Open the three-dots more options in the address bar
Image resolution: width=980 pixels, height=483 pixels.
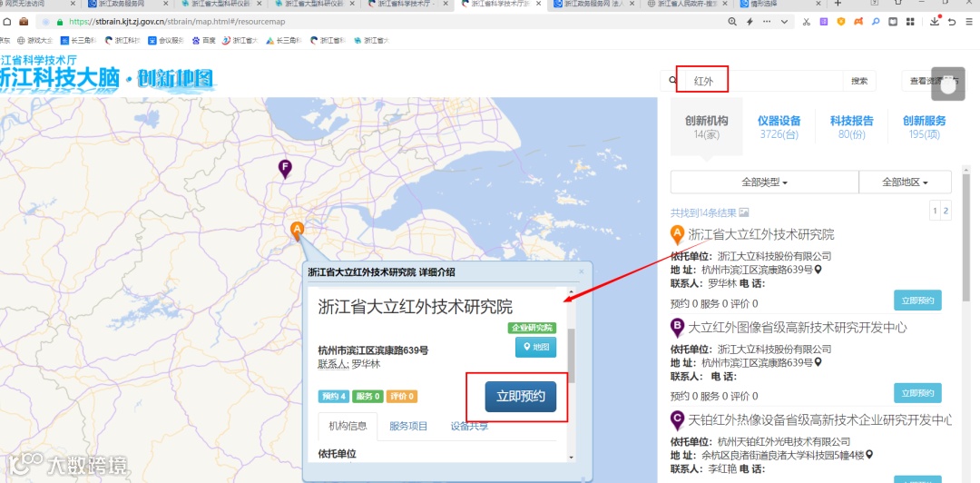click(767, 22)
